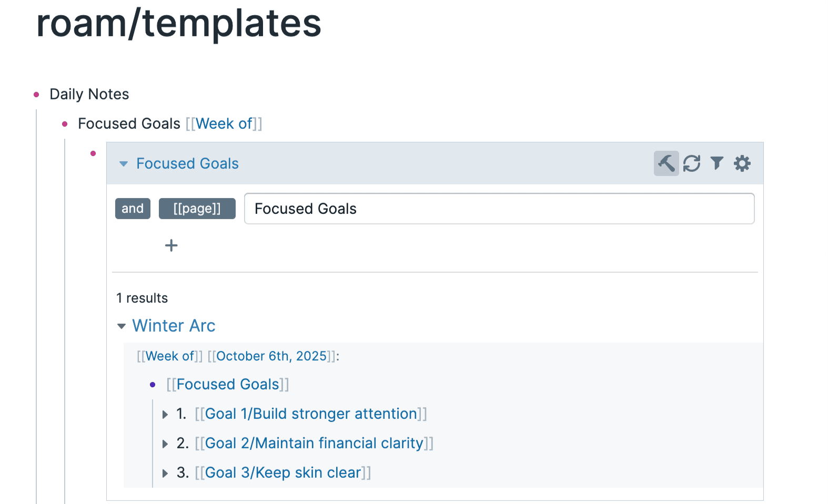Click the hammer query builder icon
828x504 pixels.
[666, 163]
